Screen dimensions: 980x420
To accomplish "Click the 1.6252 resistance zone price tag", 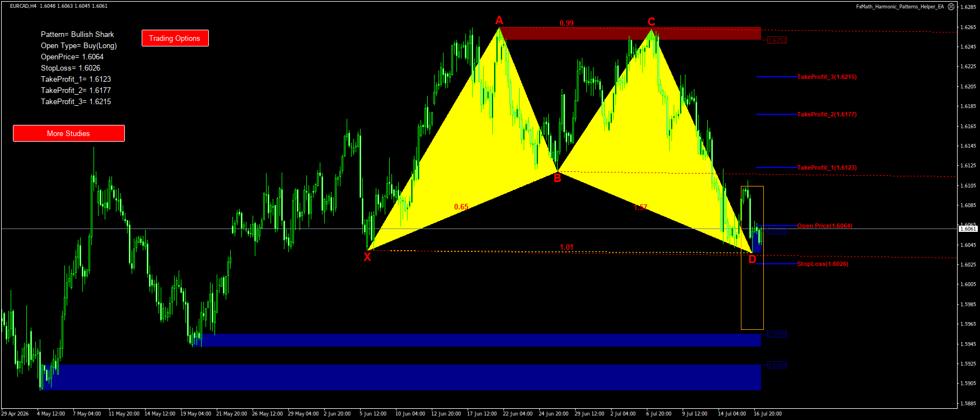I will point(777,40).
